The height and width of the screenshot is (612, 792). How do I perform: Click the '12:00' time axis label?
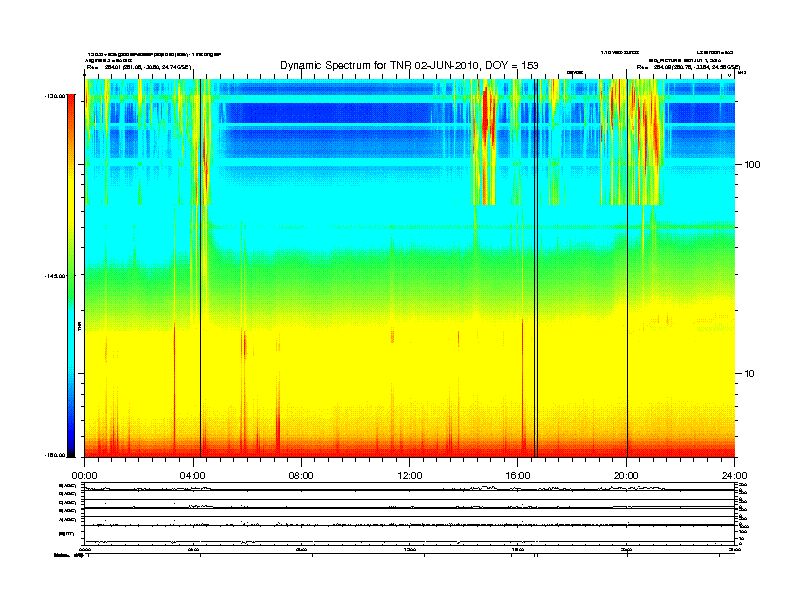pos(410,476)
